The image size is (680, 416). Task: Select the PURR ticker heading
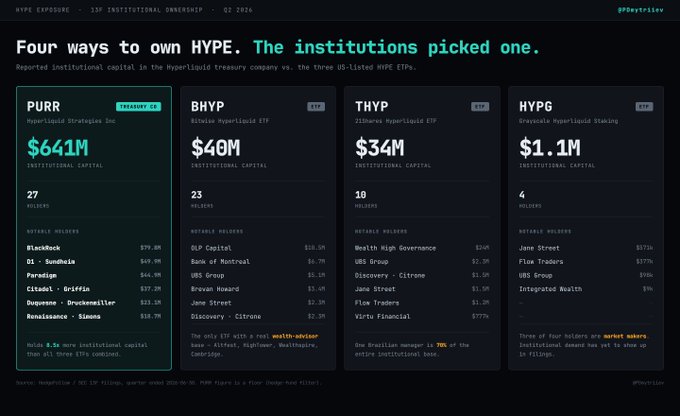tap(43, 107)
